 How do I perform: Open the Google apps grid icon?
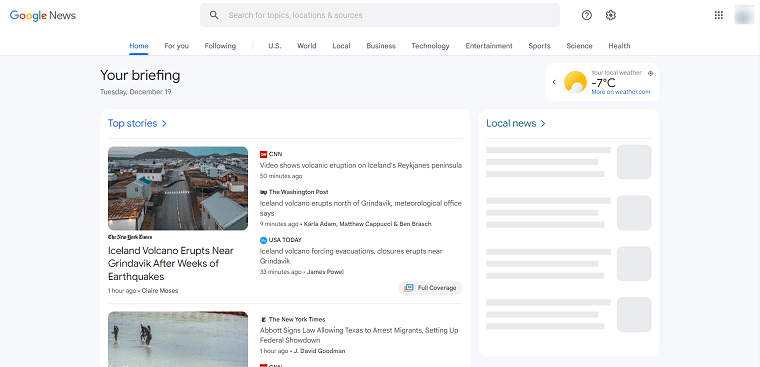coord(719,15)
